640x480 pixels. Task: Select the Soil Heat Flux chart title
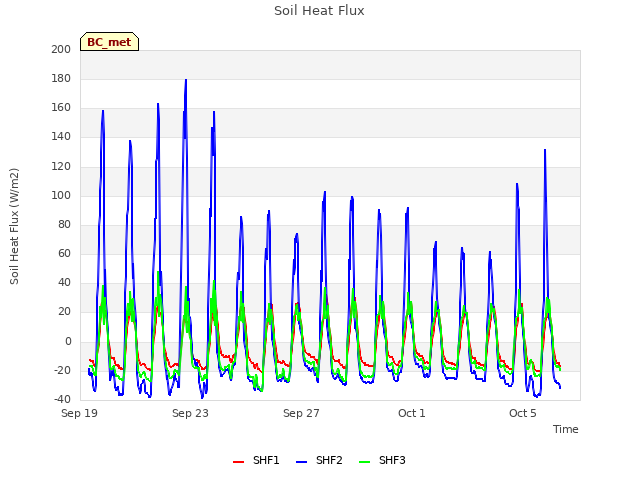click(x=319, y=10)
